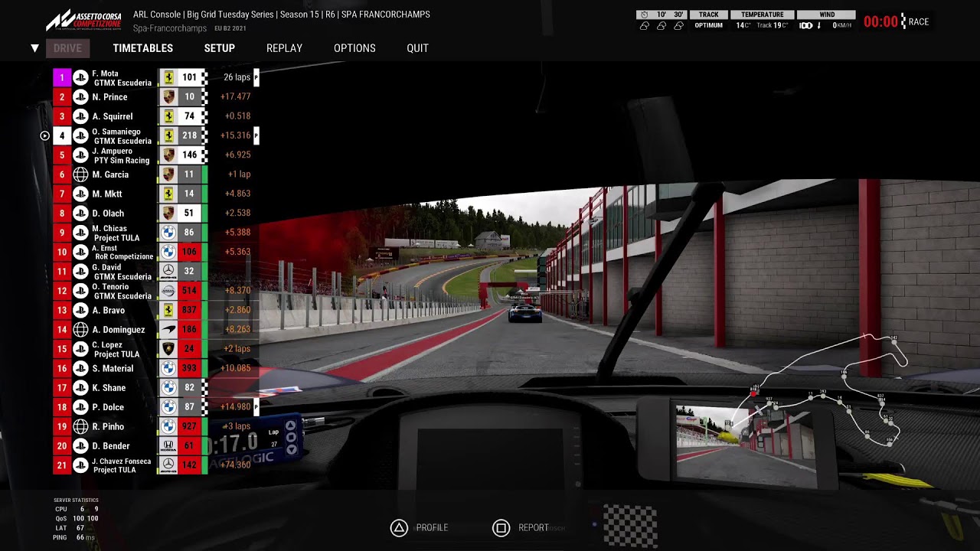
Task: Click the McLaren badge for car 186
Action: click(x=168, y=330)
